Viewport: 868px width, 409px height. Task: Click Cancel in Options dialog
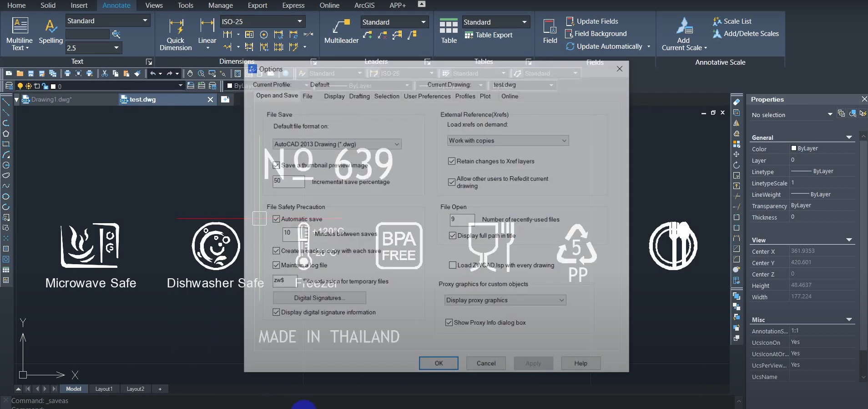pos(486,363)
